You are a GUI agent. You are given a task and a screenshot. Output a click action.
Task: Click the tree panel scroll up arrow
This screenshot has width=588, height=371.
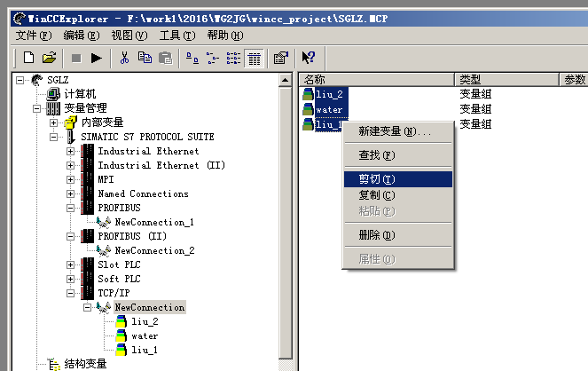pyautogui.click(x=286, y=80)
